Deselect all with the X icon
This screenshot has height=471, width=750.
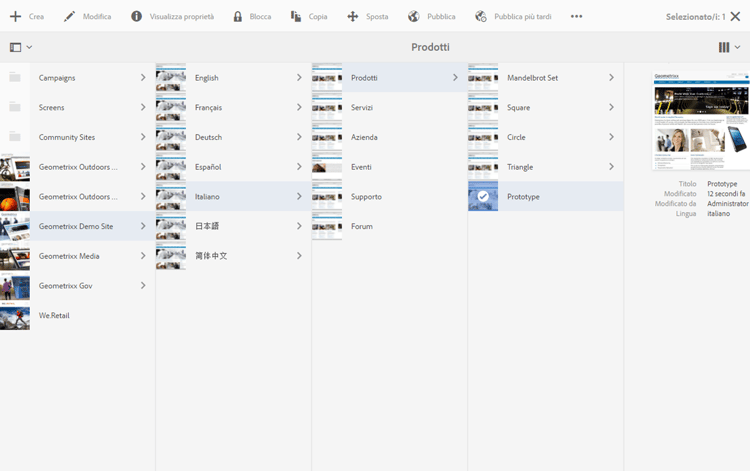click(736, 16)
